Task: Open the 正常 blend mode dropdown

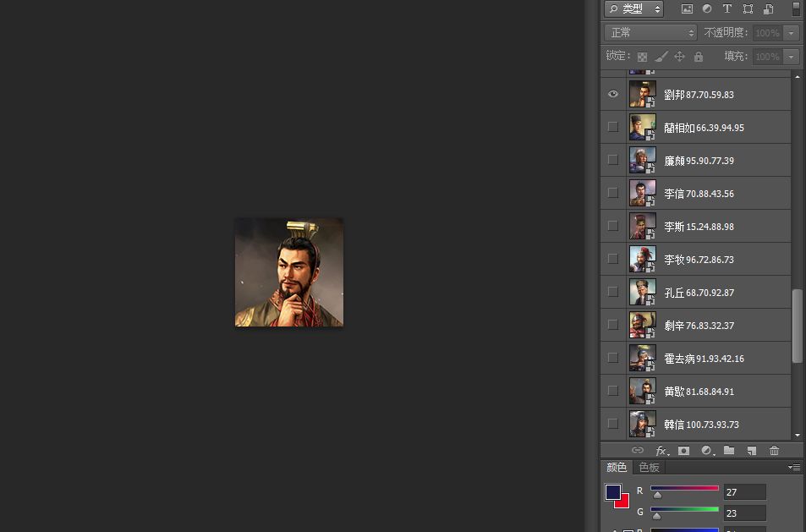Action: pos(650,33)
